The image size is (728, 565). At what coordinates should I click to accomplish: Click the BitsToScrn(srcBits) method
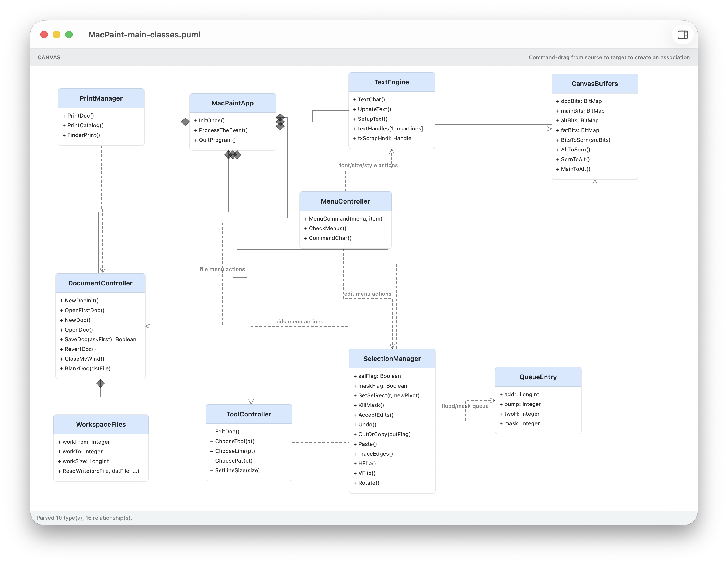pyautogui.click(x=583, y=140)
